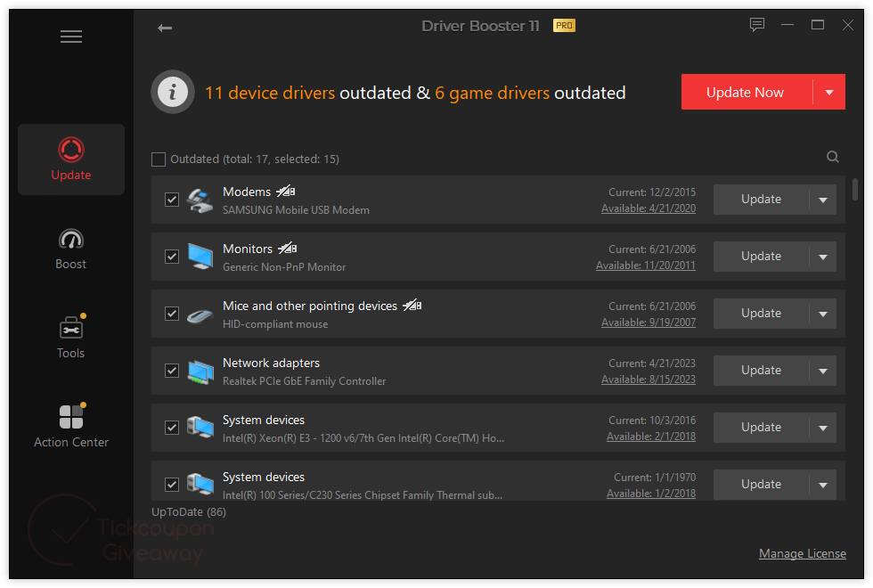Toggle the Outdated select-all checkbox
This screenshot has height=588, width=873.
[x=159, y=159]
